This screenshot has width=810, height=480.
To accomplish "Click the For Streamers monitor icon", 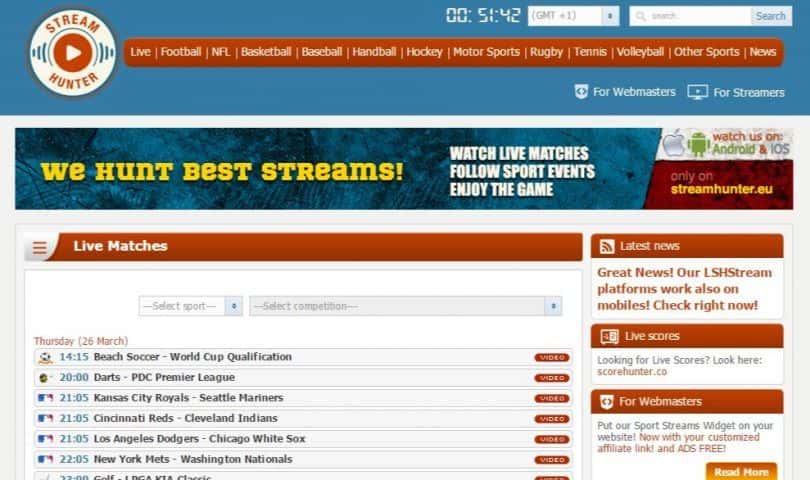I will click(697, 92).
